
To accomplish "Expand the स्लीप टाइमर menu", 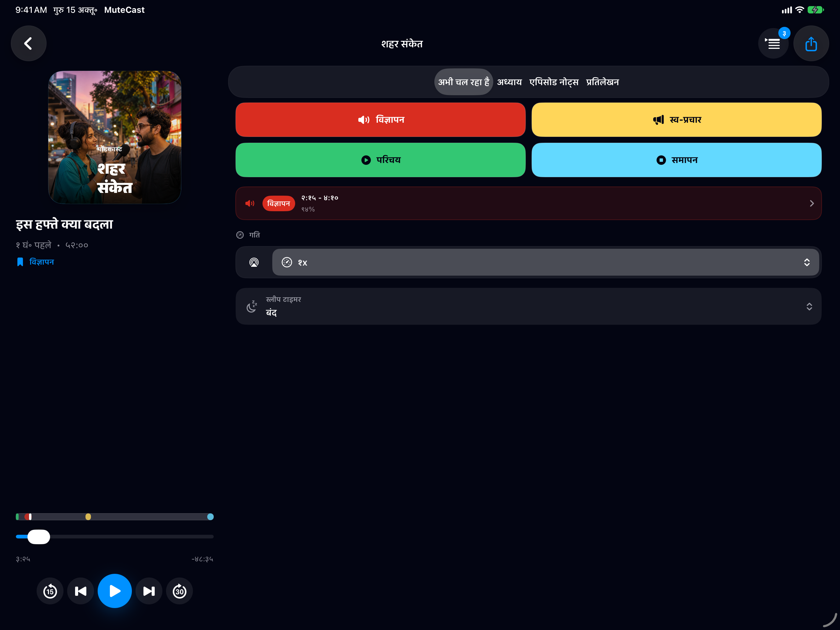I will tap(529, 306).
